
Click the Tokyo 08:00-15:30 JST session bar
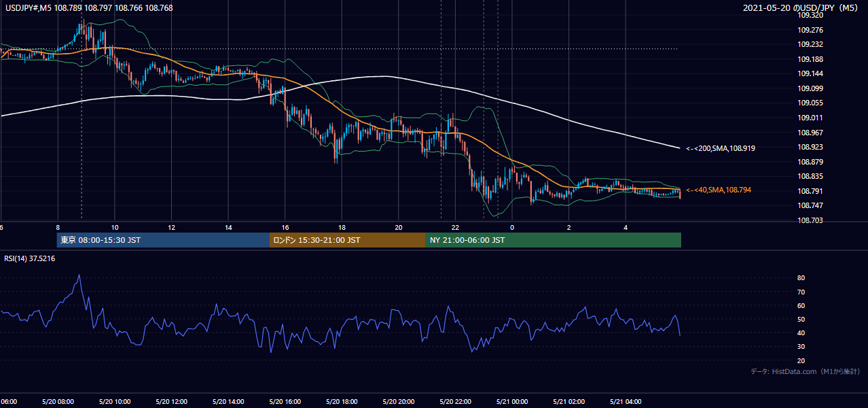(x=163, y=240)
